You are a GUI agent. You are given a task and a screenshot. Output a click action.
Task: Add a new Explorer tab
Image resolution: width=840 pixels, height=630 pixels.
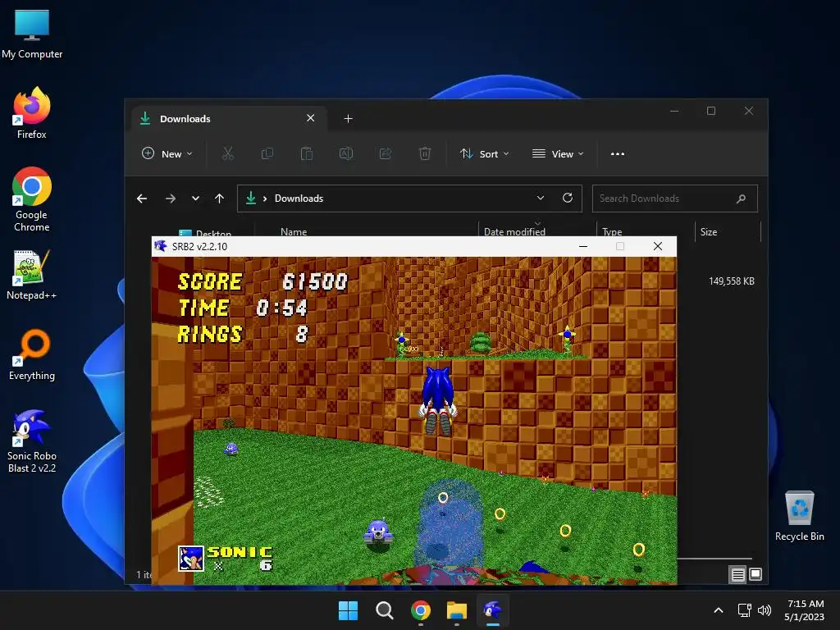click(x=348, y=118)
